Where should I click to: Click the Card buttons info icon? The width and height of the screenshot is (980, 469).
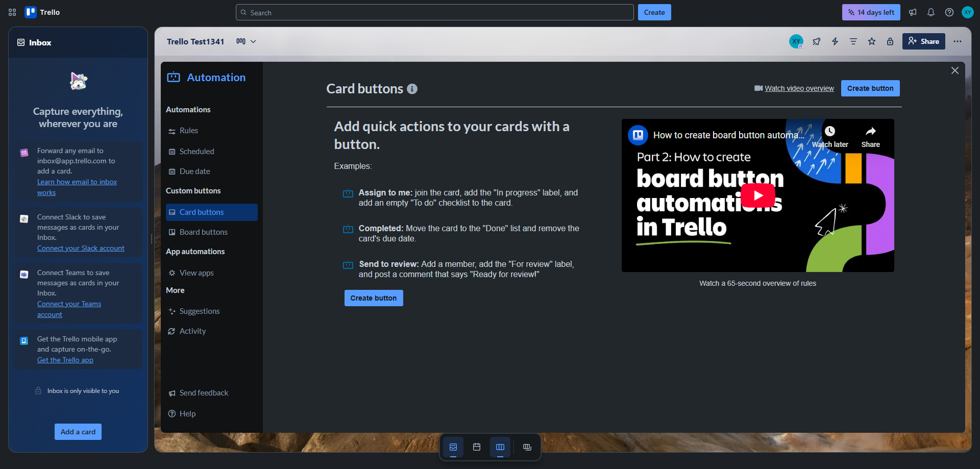tap(412, 89)
